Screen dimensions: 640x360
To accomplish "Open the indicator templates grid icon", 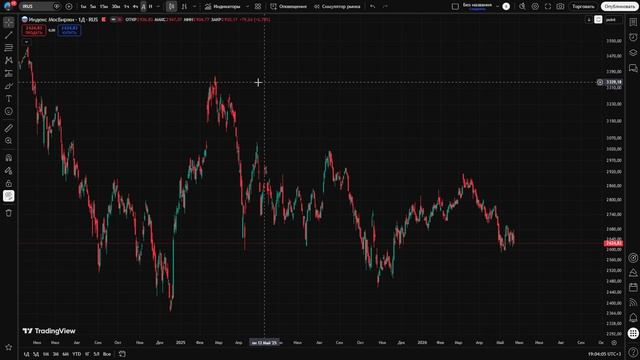I will pos(258,7).
